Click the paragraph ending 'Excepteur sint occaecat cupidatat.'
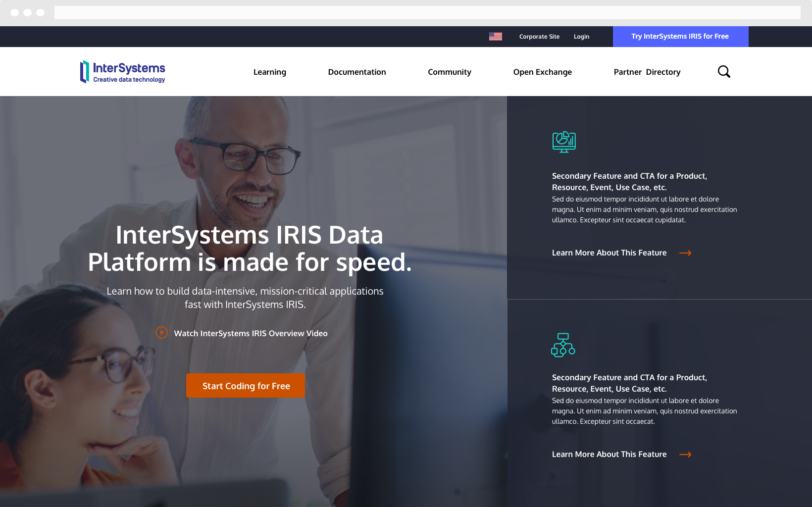 (x=645, y=209)
